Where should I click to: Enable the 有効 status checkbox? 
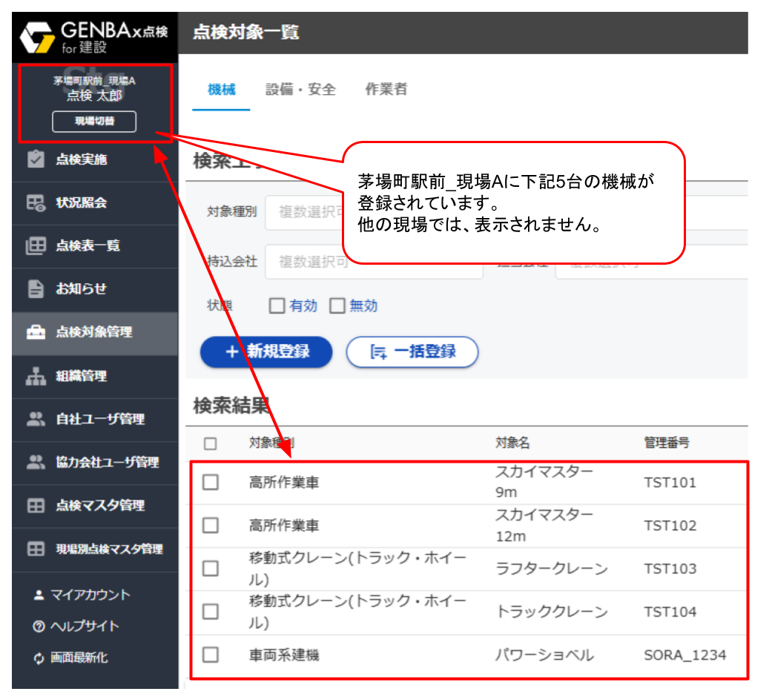tap(277, 306)
